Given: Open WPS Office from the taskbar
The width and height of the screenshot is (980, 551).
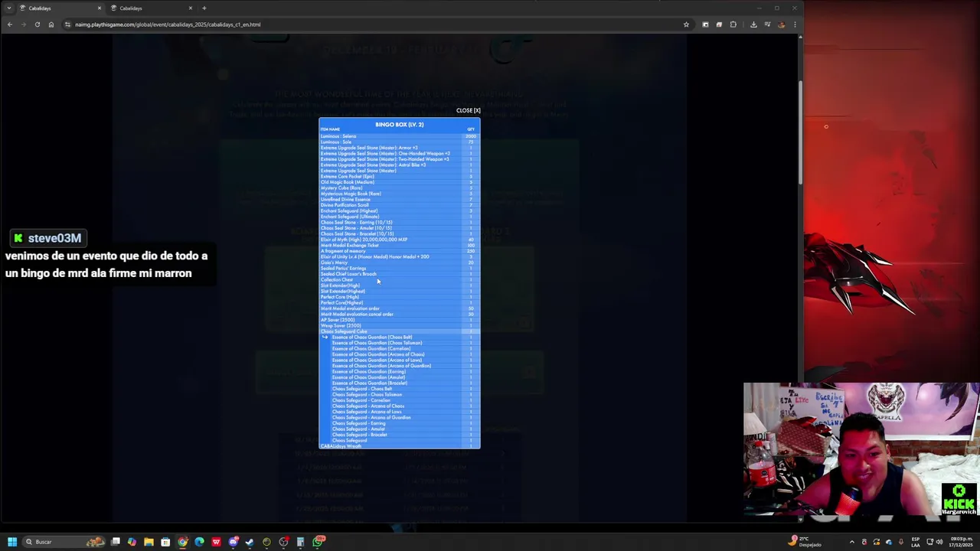Looking at the screenshot, I should tap(216, 542).
